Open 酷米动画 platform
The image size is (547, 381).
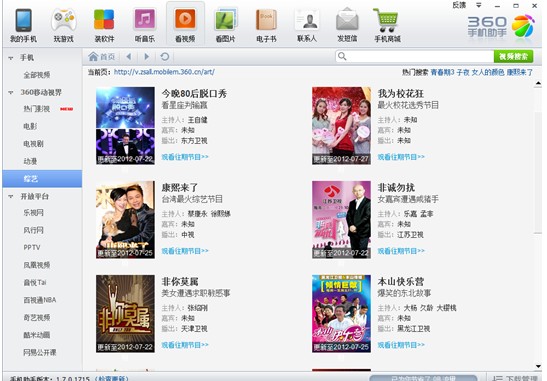point(37,335)
